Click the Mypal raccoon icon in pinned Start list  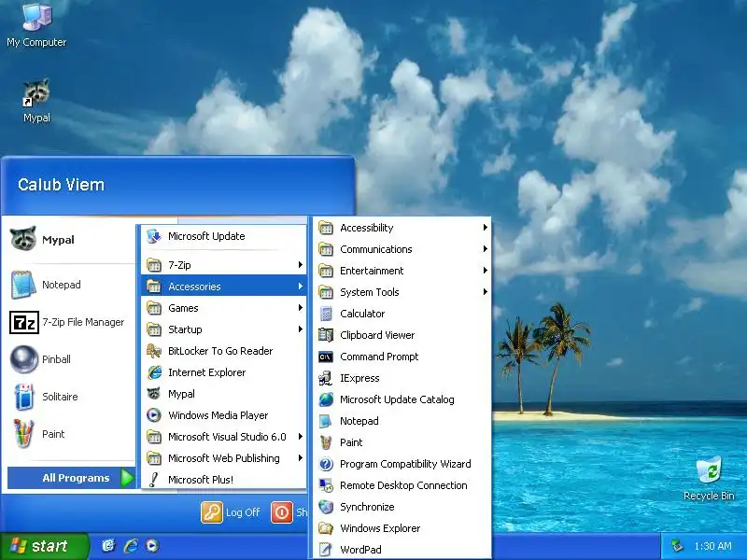coord(22,239)
